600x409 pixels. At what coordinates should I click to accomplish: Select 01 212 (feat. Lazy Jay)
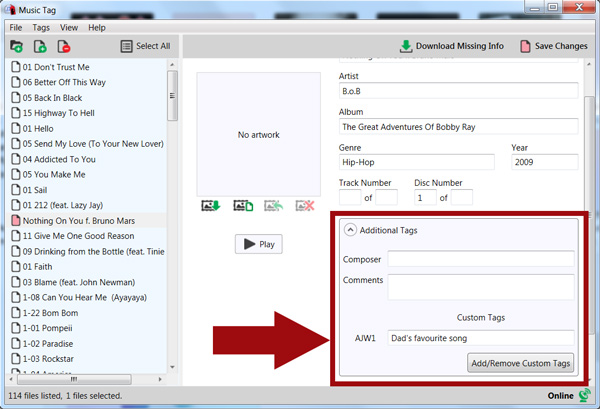click(x=63, y=205)
